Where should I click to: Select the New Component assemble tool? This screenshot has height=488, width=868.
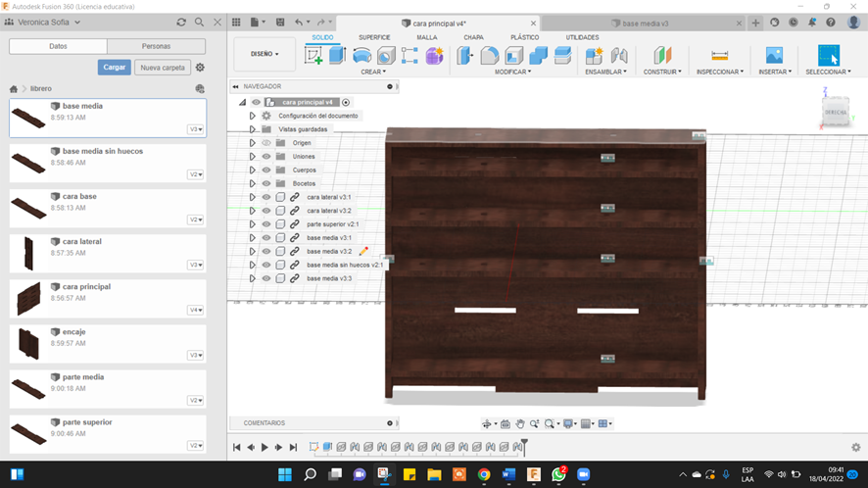(x=594, y=56)
